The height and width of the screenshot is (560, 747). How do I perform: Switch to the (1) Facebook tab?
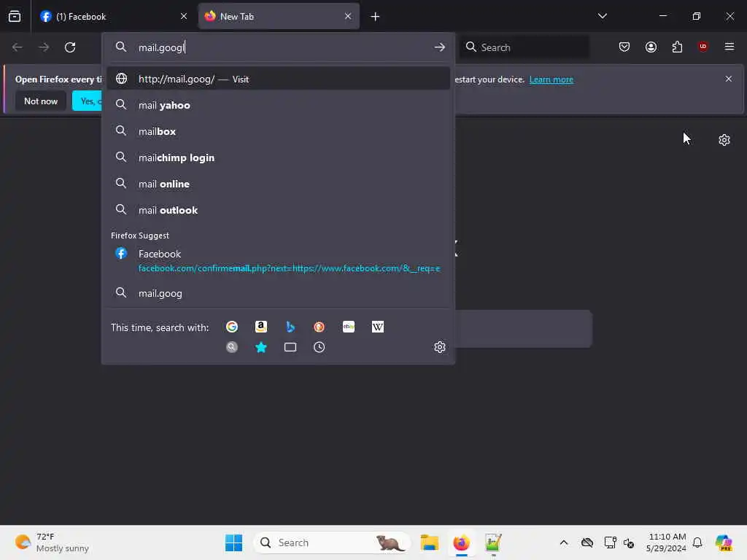tap(113, 16)
